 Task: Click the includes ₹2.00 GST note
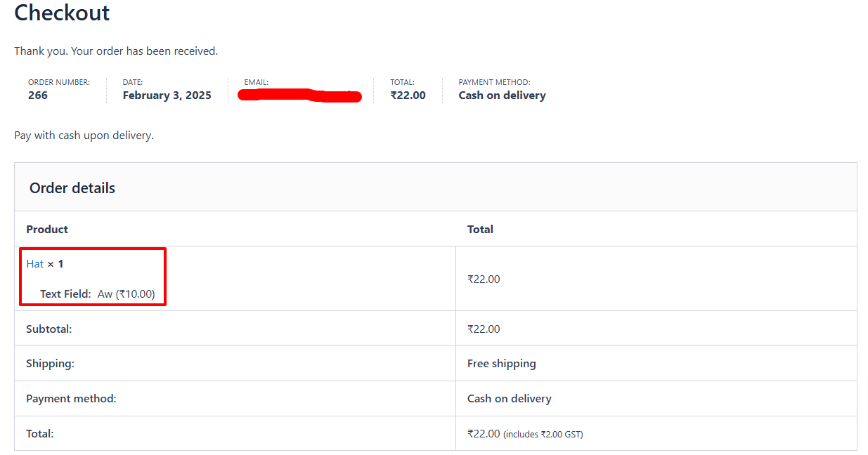click(x=543, y=435)
